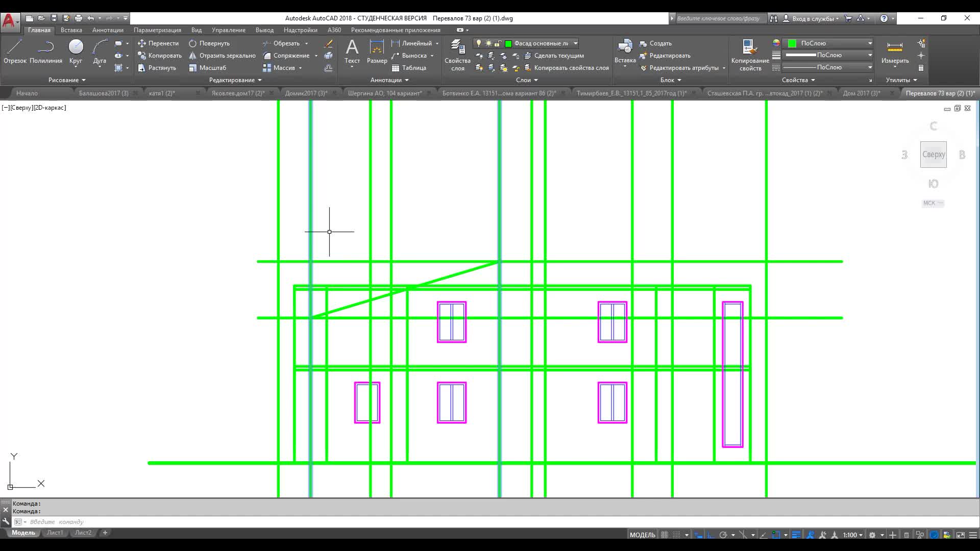Screen dimensions: 980x551
Task: Click the Текст text tool
Action: pos(352,52)
